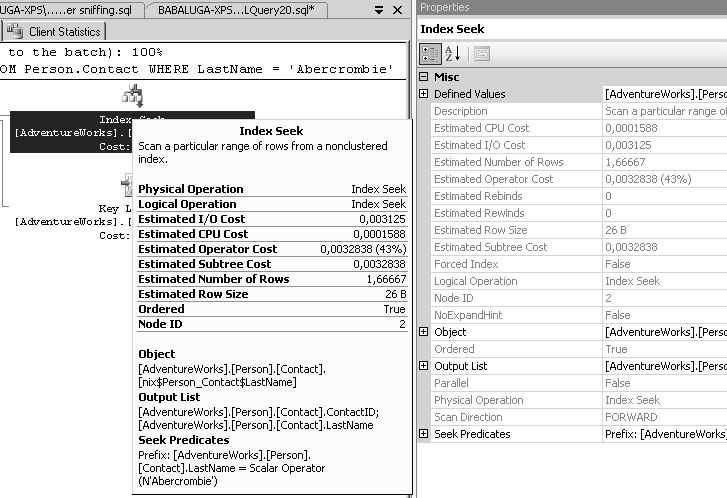This screenshot has width=727, height=498.
Task: Sort properties alphabetically with A-Z button
Action: (x=453, y=54)
